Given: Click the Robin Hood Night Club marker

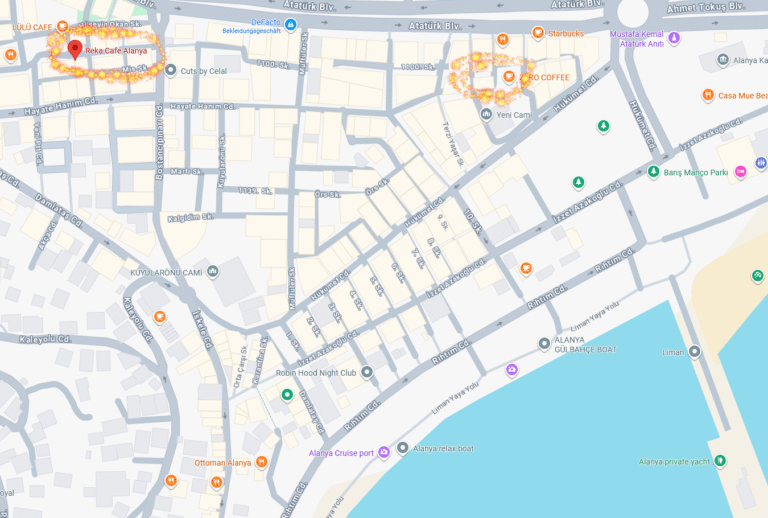Looking at the screenshot, I should click(366, 372).
